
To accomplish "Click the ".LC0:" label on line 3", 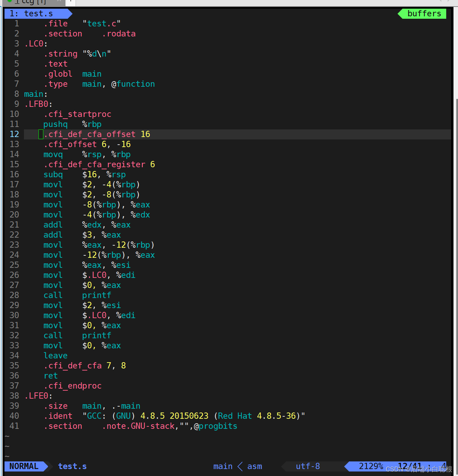I will tap(36, 44).
